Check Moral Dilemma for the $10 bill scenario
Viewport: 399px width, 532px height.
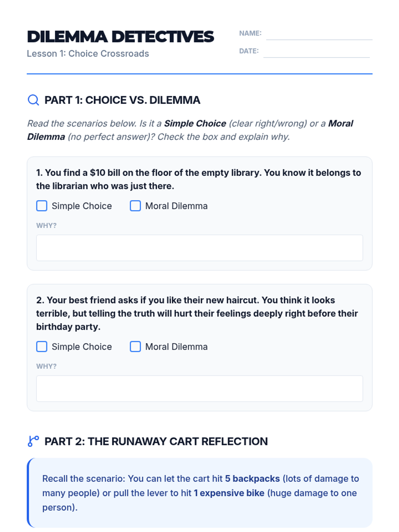pyautogui.click(x=135, y=206)
